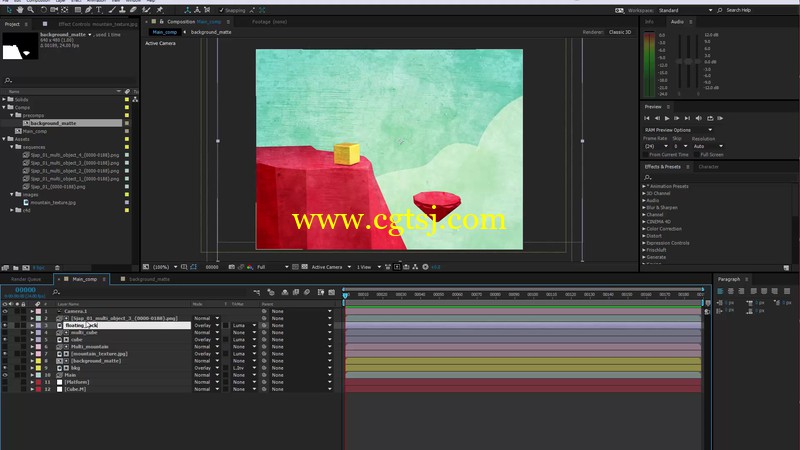Click the show channel RGB icon
800x450 pixels.
250,266
